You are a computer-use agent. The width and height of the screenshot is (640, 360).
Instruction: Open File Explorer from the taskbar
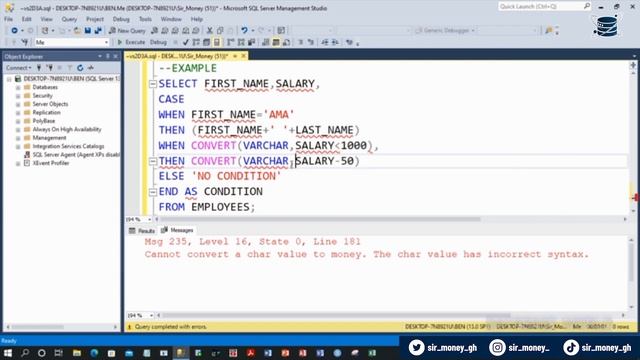(x=77, y=353)
